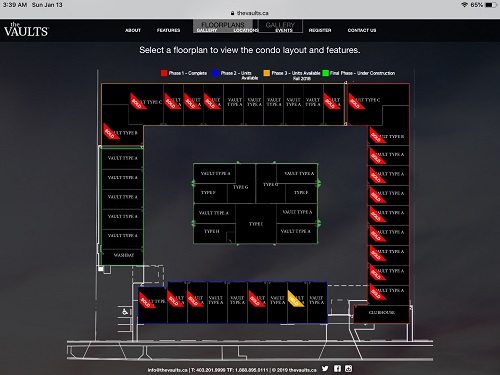Click the Vaults logo
This screenshot has height=375, width=500.
pos(26,29)
